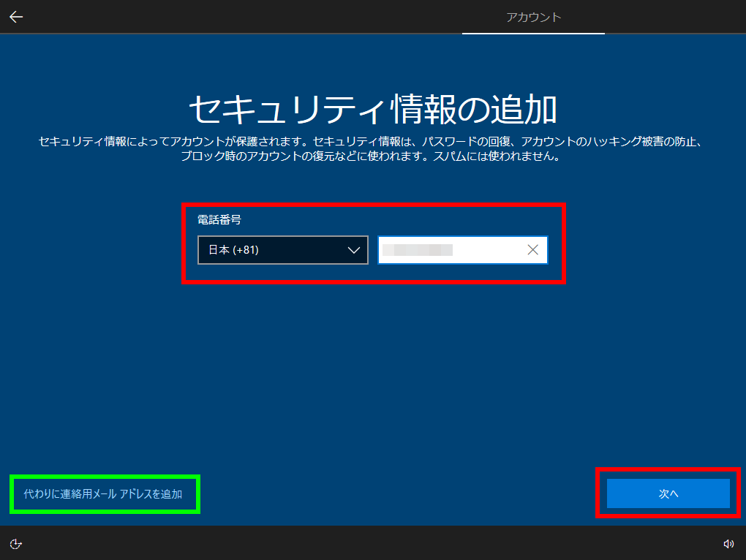The image size is (746, 560).
Task: Go back with the left arrow icon
Action: click(x=16, y=17)
